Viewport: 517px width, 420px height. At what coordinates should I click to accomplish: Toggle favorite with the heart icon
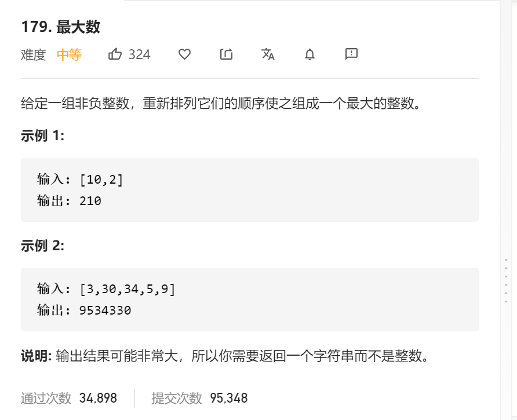184,54
